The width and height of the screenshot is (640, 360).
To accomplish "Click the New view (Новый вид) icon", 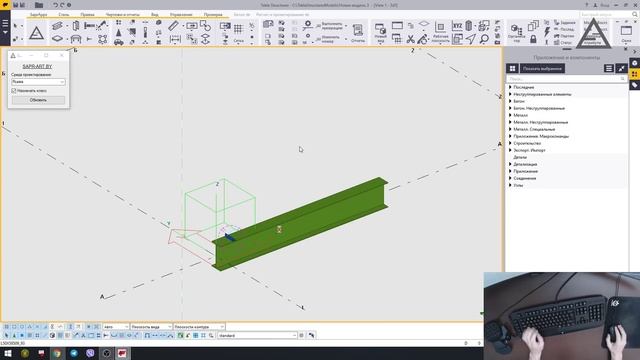I will click(380, 33).
